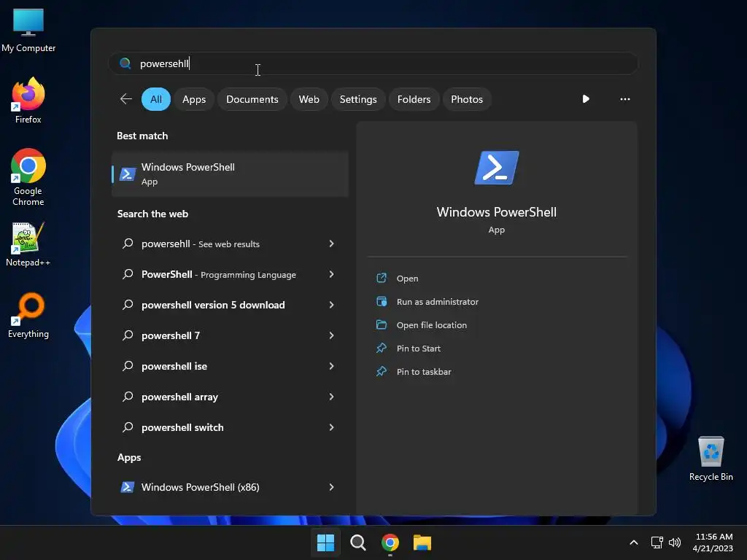Open the Notepad++ desktop shortcut
Screen dimensions: 747x560
(28, 245)
